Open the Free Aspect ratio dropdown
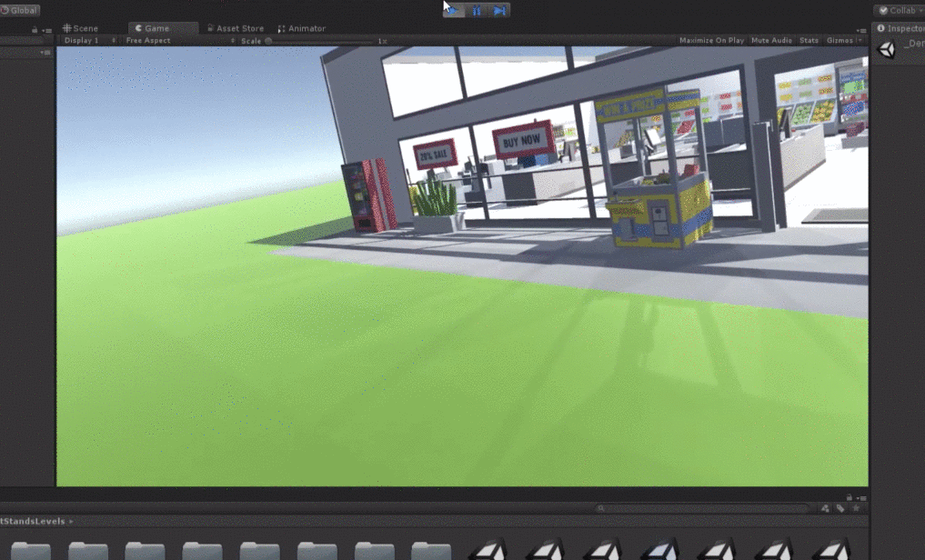 [179, 41]
